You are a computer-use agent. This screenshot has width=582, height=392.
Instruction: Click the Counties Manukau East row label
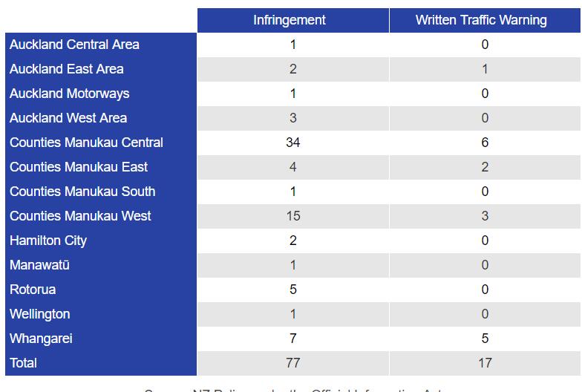click(x=79, y=167)
